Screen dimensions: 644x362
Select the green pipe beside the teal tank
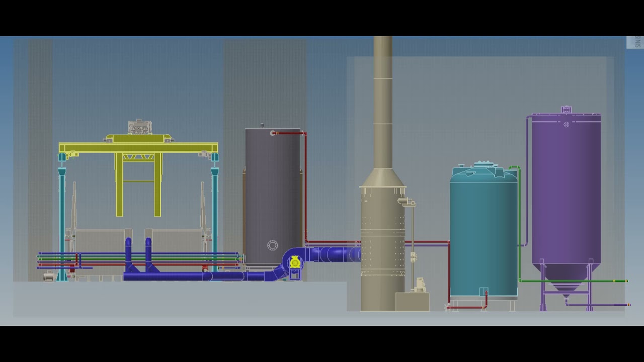coord(519,224)
